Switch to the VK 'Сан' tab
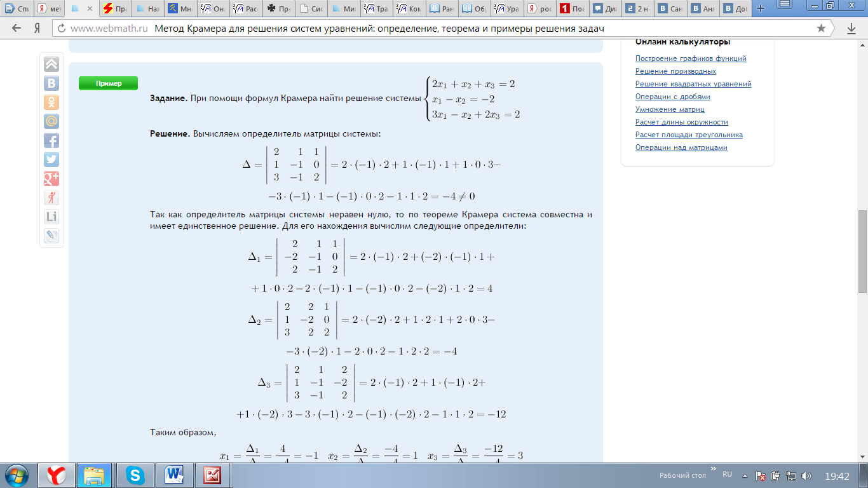 point(670,9)
